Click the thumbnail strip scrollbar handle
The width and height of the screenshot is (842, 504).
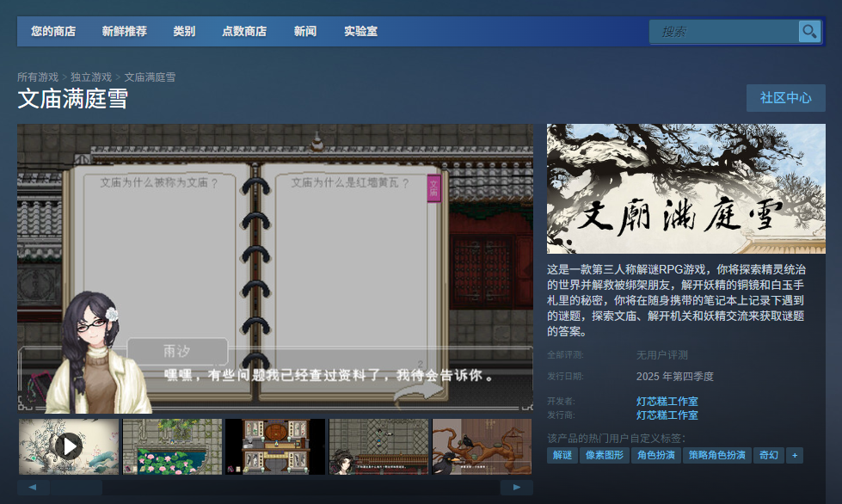coord(77,488)
